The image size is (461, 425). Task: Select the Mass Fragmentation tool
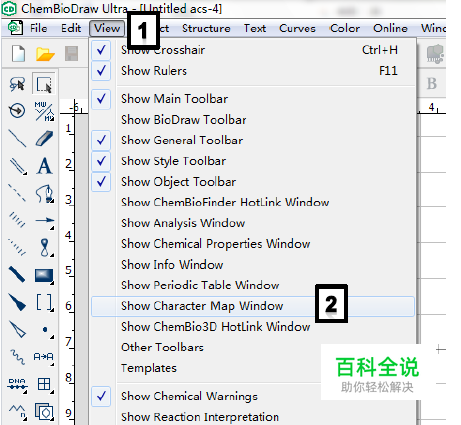[44, 111]
